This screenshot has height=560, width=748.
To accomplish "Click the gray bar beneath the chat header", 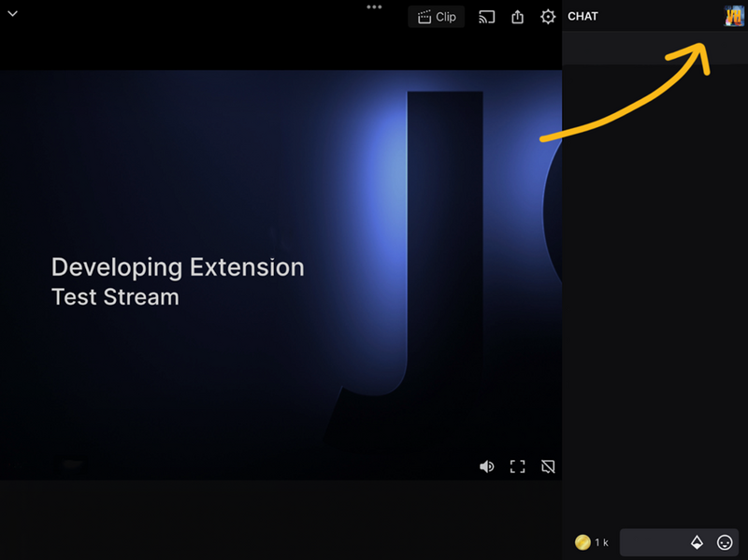I will pos(654,49).
